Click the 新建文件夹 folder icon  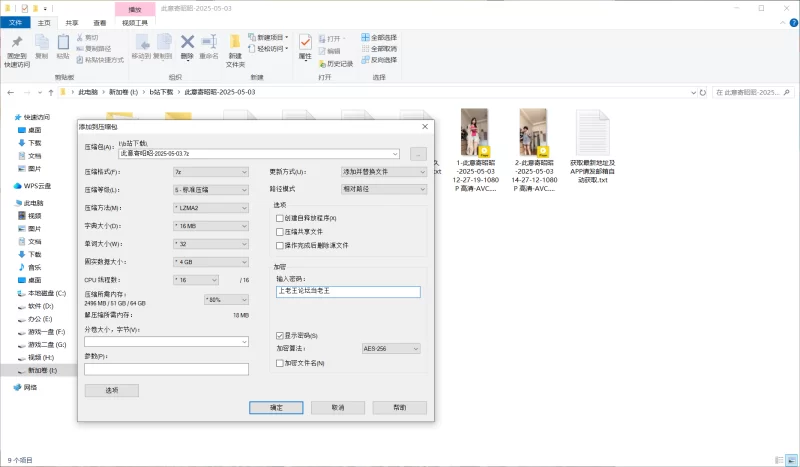point(235,42)
